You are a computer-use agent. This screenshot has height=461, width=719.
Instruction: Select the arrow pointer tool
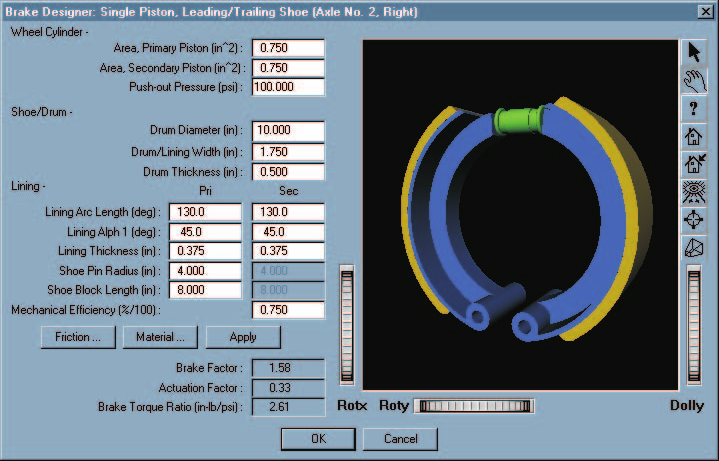pyautogui.click(x=694, y=52)
